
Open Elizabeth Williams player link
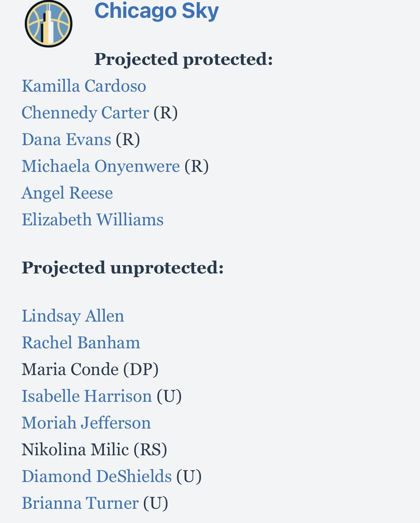(x=93, y=220)
